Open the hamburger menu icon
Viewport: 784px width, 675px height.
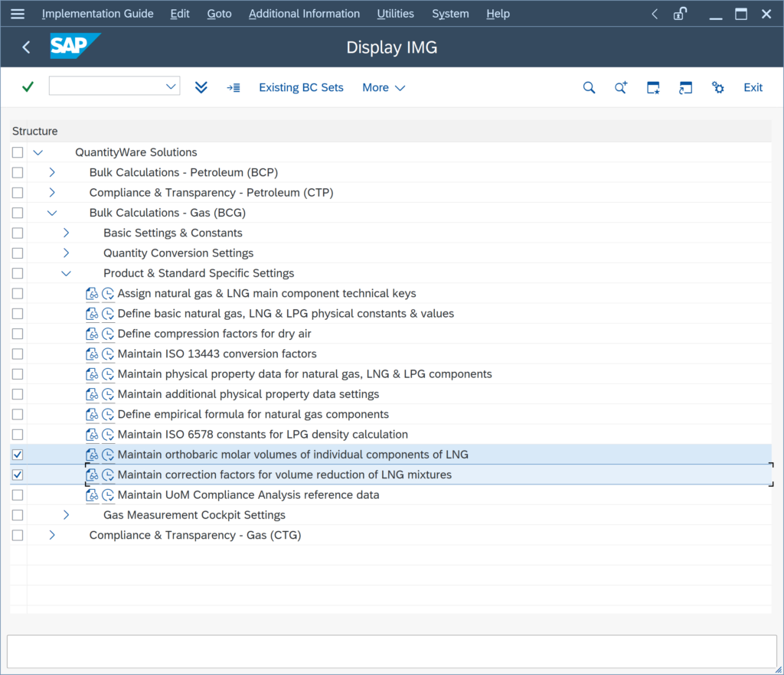[18, 14]
